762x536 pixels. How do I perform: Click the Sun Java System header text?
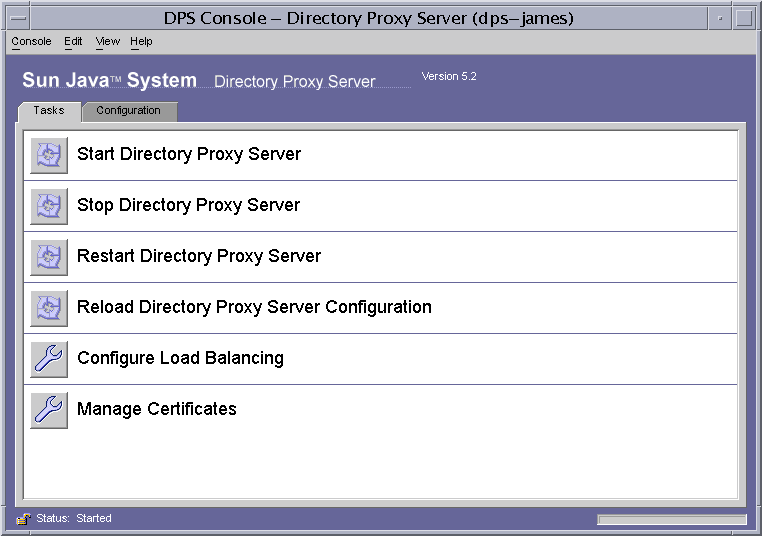(x=109, y=80)
